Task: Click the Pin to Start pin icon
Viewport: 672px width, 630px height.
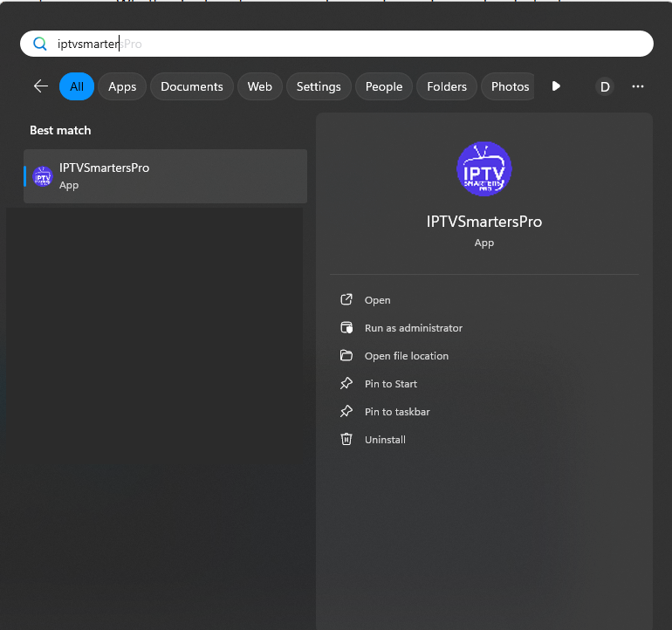Action: point(346,384)
